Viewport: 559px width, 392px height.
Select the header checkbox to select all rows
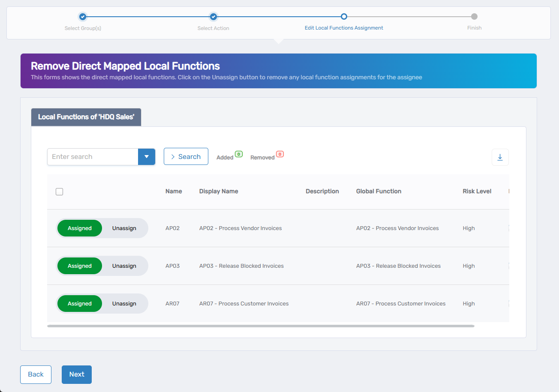point(59,192)
